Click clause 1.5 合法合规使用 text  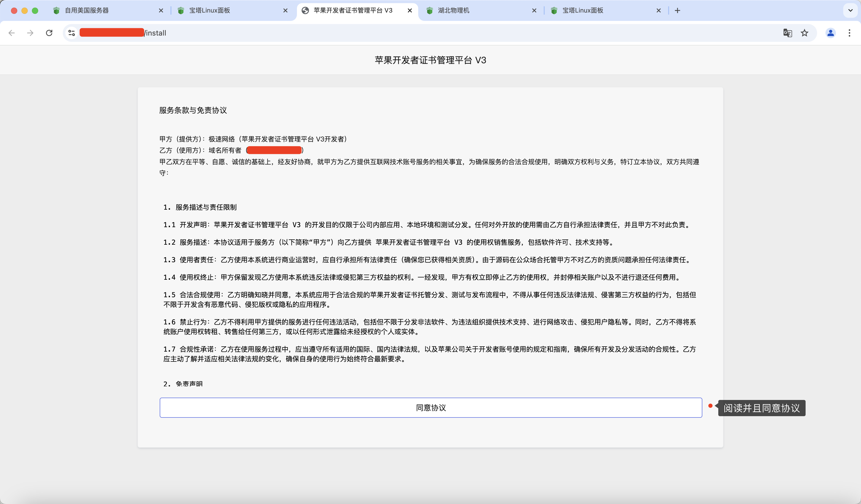click(430, 299)
